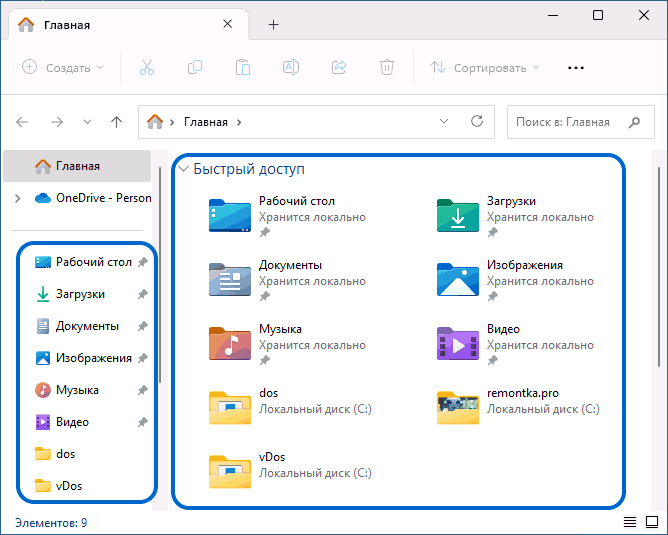The height and width of the screenshot is (535, 668).
Task: Click the Delete trash icon
Action: (387, 67)
